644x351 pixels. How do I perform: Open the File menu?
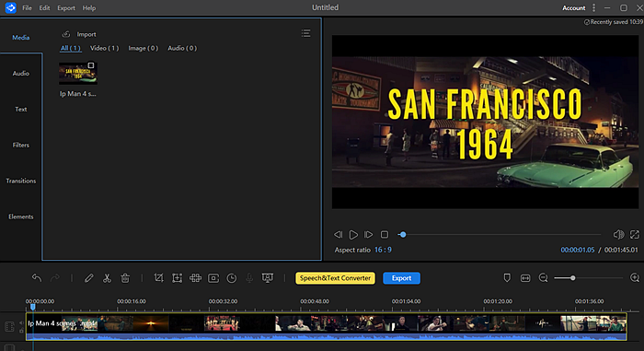point(27,7)
